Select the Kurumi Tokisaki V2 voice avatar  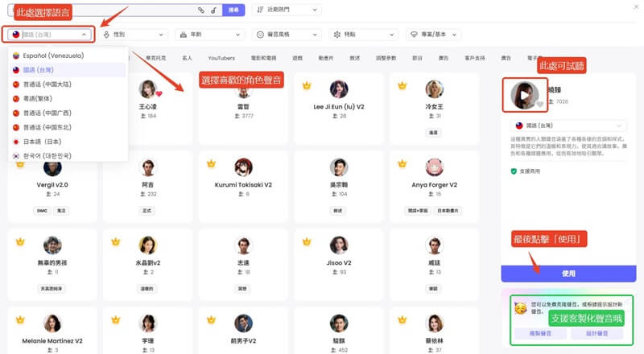pyautogui.click(x=243, y=167)
